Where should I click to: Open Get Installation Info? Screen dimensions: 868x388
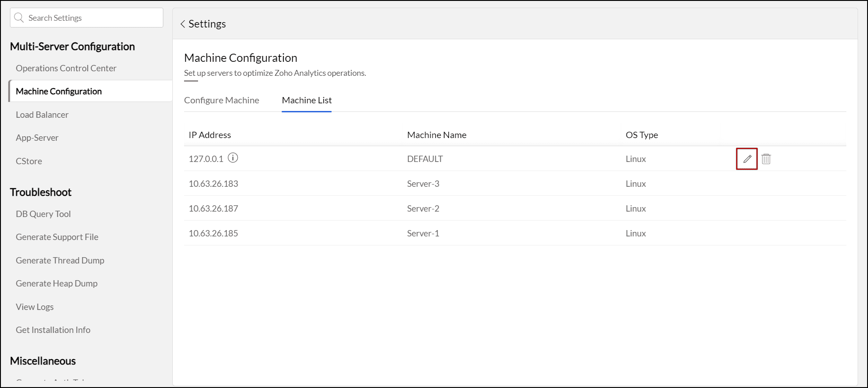tap(53, 330)
